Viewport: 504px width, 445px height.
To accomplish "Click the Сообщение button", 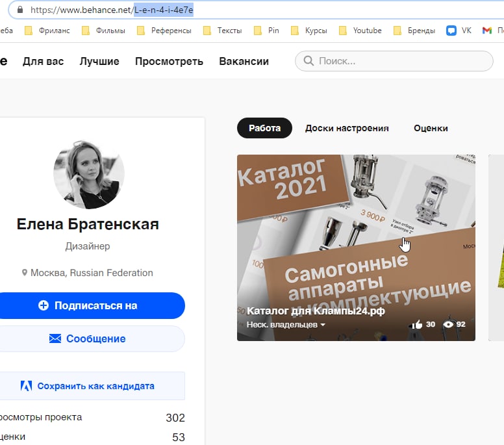I will click(91, 338).
